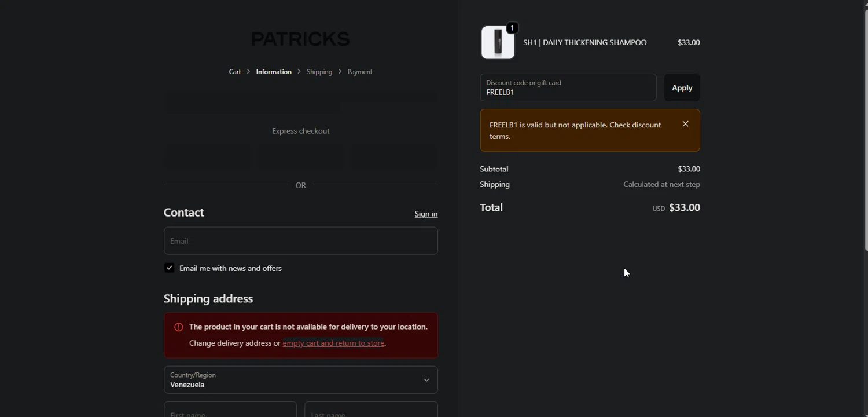This screenshot has height=417, width=868.
Task: Click the quantity badge on product image
Action: point(512,28)
